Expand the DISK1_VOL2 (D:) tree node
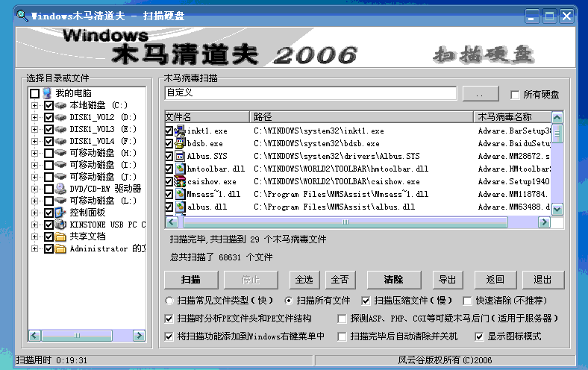 pos(34,117)
